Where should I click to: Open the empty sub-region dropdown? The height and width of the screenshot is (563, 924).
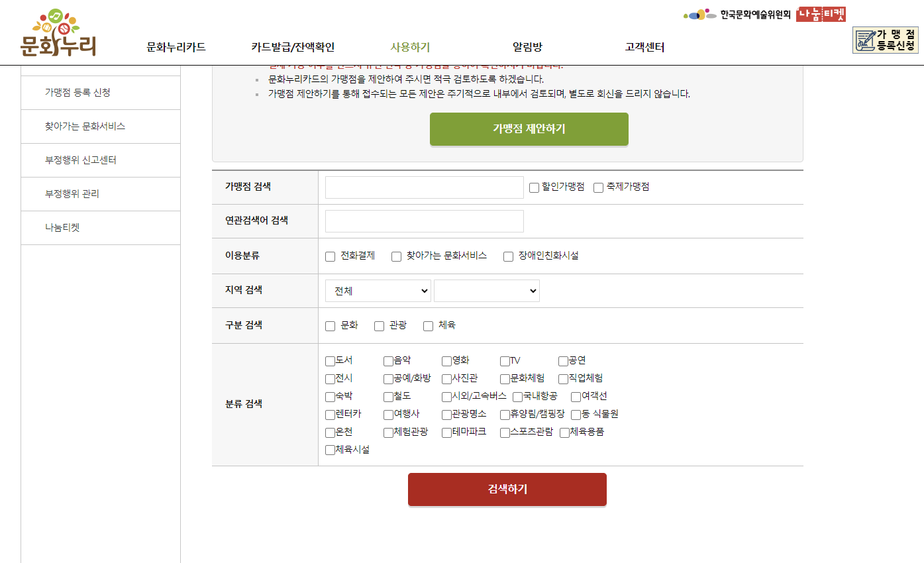487,291
